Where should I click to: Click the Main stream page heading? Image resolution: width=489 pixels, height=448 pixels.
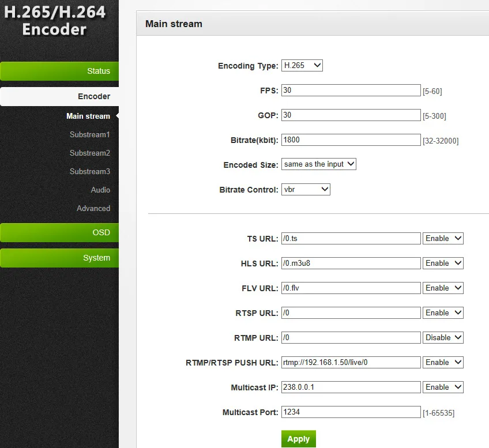pos(174,24)
